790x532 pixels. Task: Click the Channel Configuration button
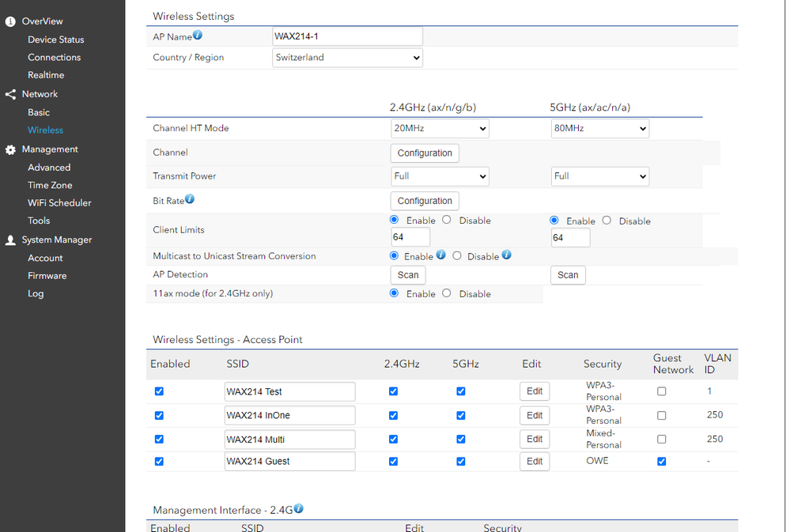pyautogui.click(x=424, y=153)
